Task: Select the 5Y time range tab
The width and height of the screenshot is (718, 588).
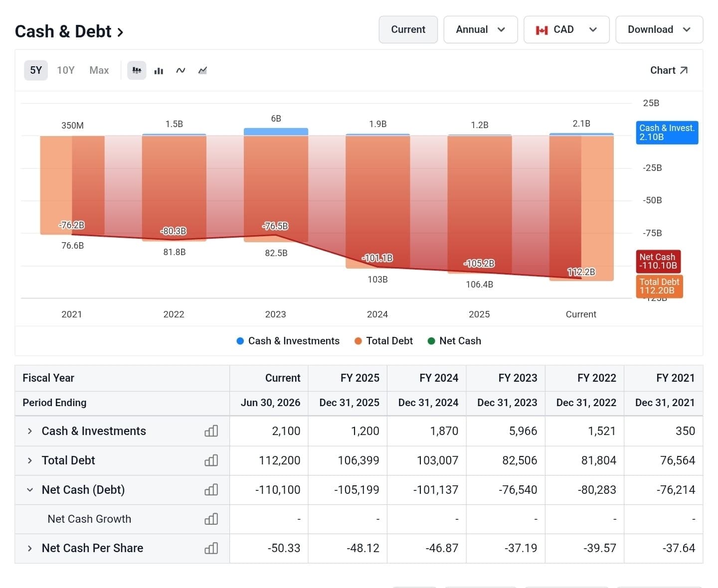Action: pos(36,70)
